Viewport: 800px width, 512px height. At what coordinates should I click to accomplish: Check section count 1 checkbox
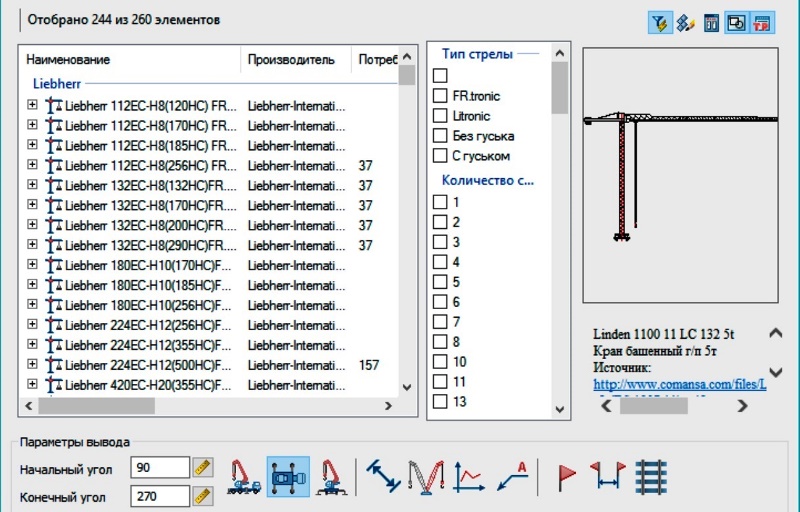tap(440, 202)
